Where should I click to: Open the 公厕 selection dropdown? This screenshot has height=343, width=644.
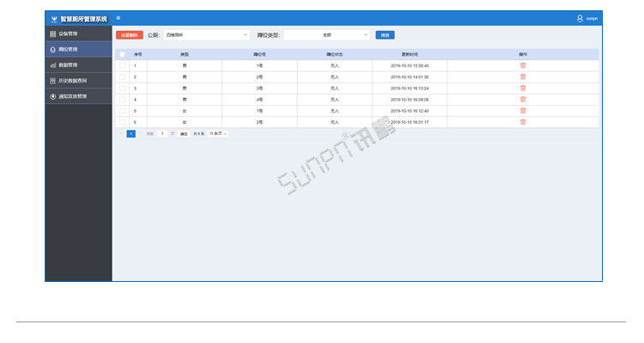[x=206, y=35]
